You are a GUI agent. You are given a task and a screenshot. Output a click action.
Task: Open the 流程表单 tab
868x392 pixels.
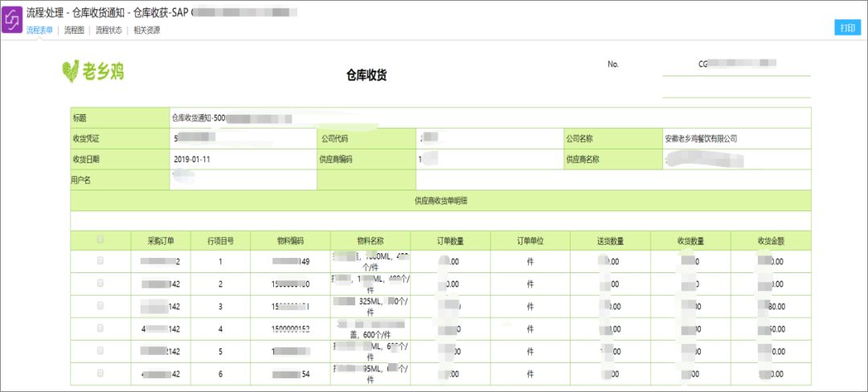pos(39,31)
